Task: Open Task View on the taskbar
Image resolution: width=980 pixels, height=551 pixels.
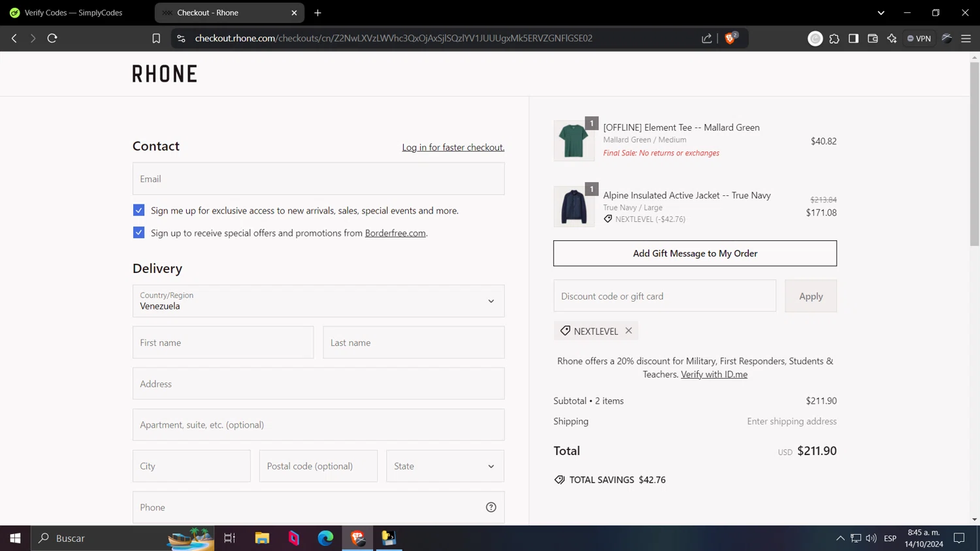Action: [229, 538]
